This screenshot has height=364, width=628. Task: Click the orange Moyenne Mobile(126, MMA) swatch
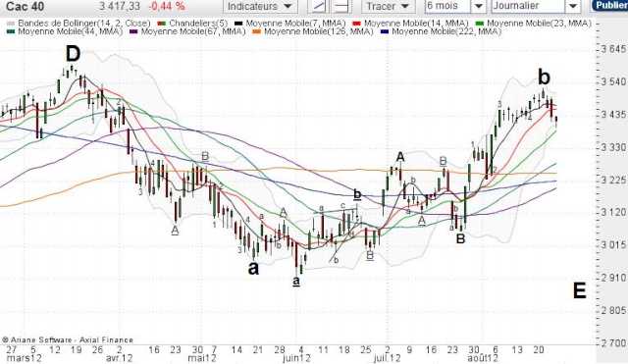point(257,31)
